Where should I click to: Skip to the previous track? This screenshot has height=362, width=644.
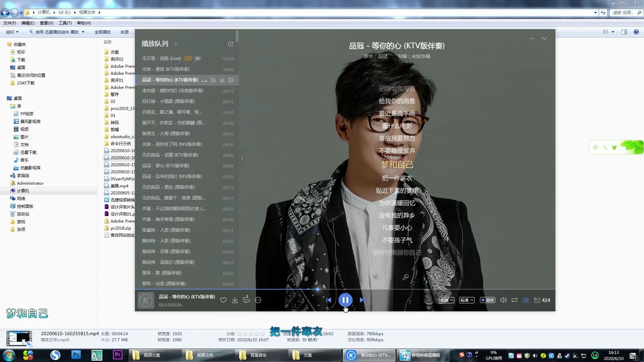tap(329, 300)
